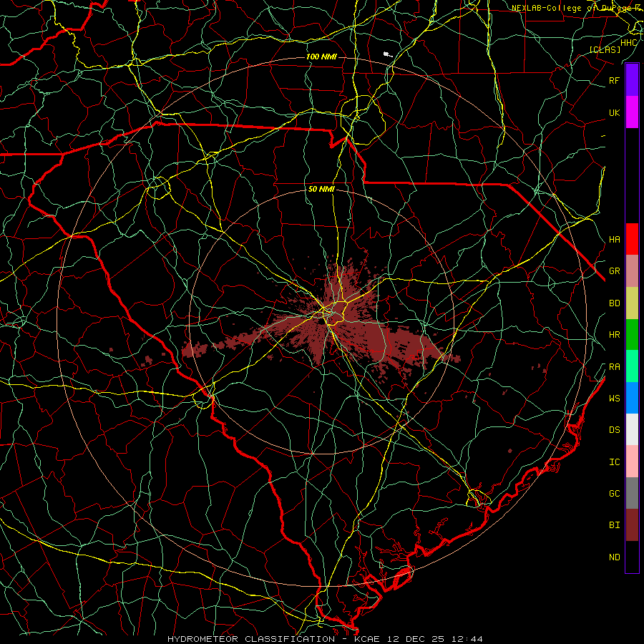Click the RF purple legend swatch
This screenshot has width=644, height=644.
pos(632,80)
